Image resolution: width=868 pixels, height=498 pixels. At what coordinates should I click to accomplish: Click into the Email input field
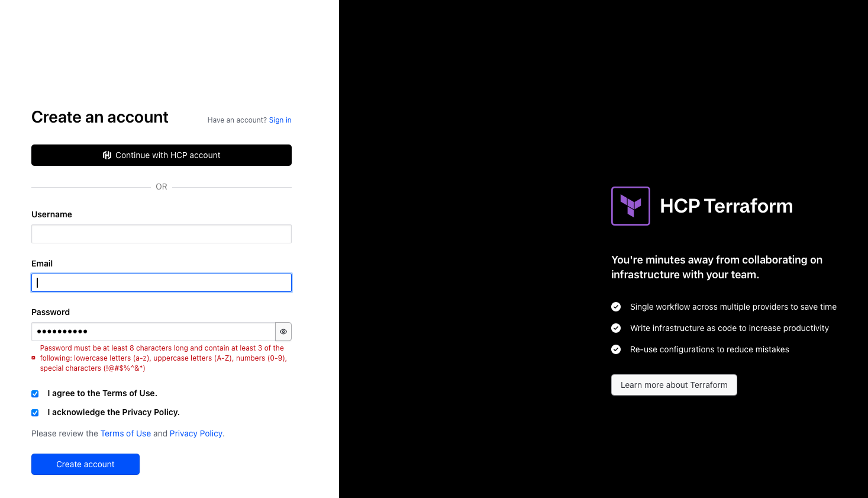tap(161, 283)
